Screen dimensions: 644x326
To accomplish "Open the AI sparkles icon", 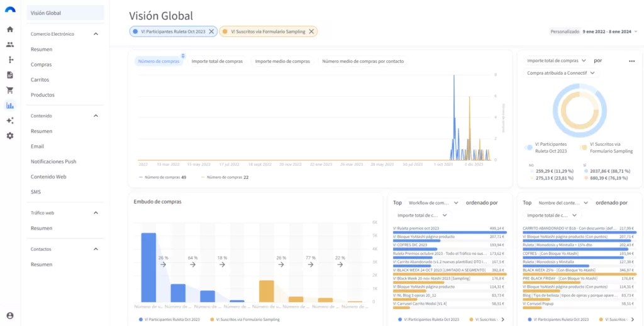I will pos(10,121).
